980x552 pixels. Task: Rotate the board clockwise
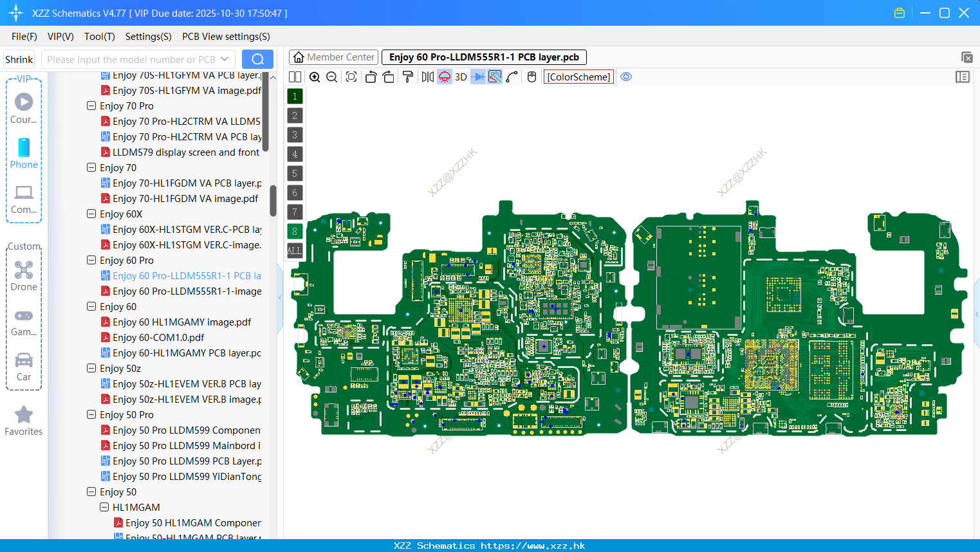tap(389, 77)
